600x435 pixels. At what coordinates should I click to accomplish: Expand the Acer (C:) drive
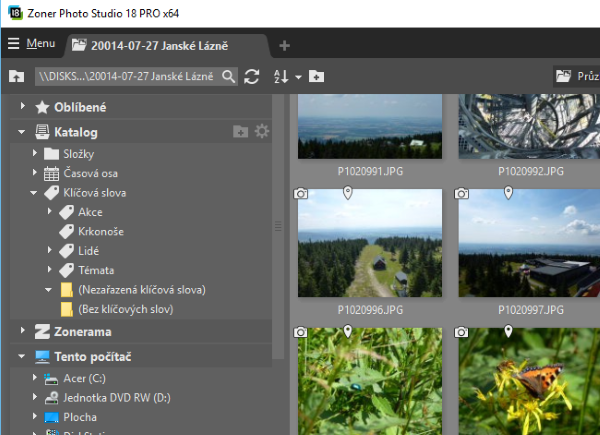point(35,378)
